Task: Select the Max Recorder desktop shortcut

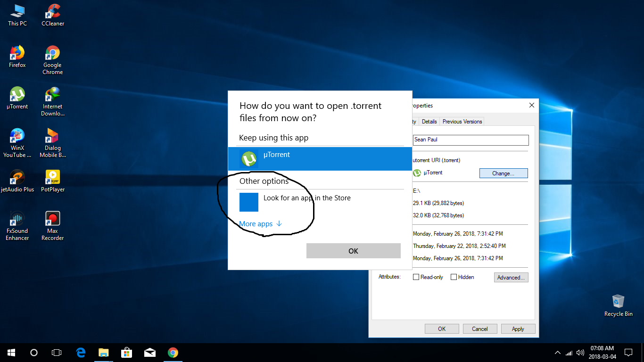Action: pyautogui.click(x=53, y=226)
